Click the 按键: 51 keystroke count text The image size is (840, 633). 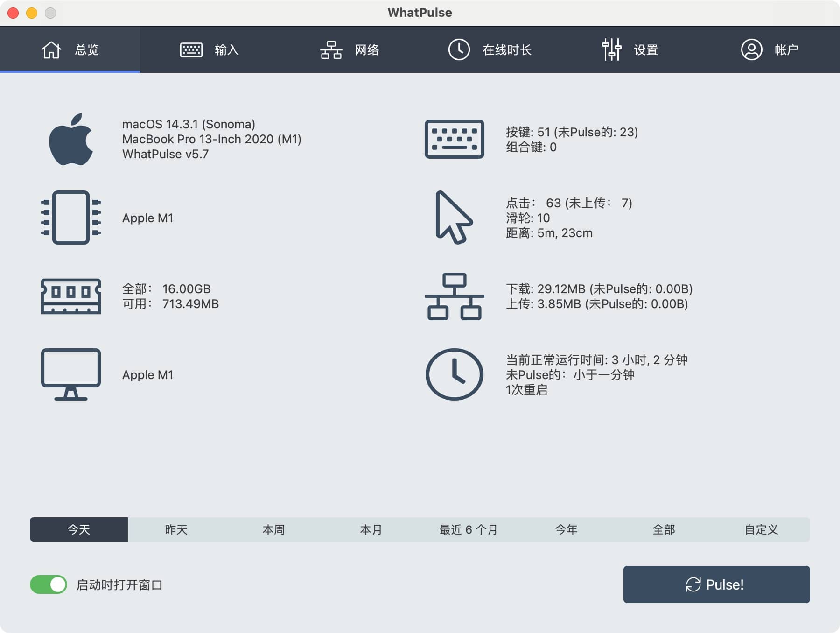[x=572, y=132]
